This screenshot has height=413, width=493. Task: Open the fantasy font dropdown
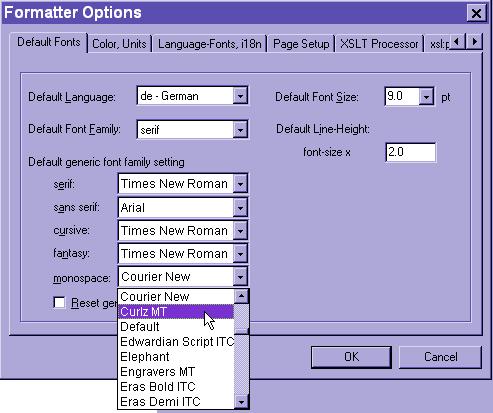[240, 253]
